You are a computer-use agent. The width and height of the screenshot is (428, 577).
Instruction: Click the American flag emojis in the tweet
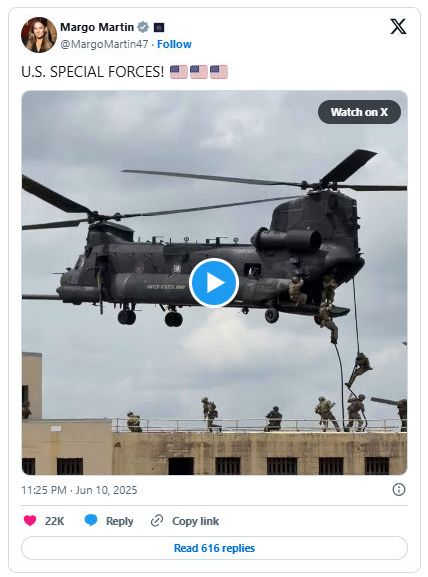click(199, 72)
